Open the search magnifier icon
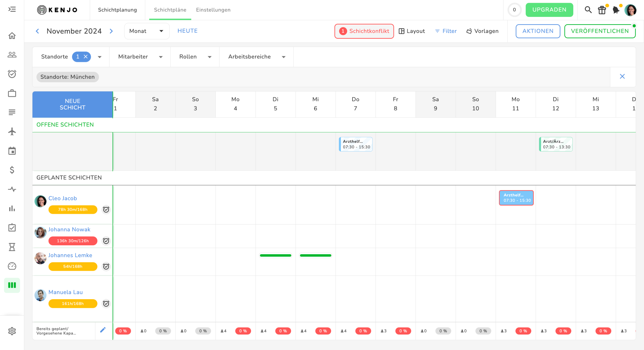 point(588,10)
